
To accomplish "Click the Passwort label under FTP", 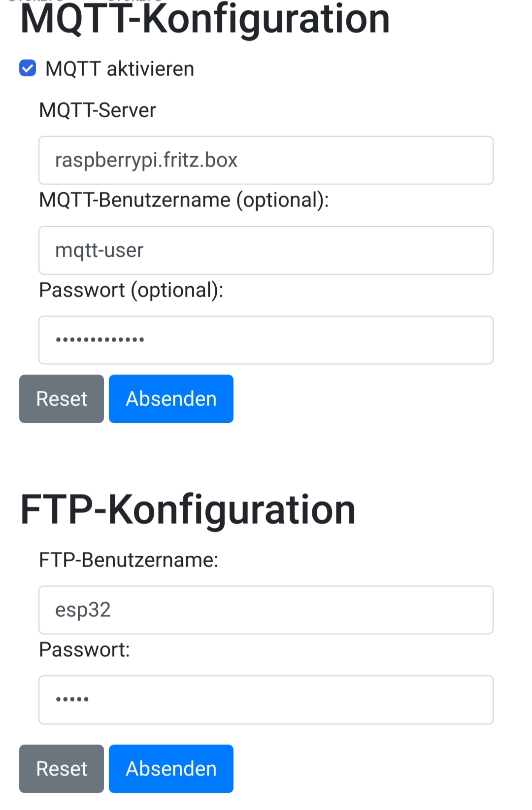I will pos(84,649).
